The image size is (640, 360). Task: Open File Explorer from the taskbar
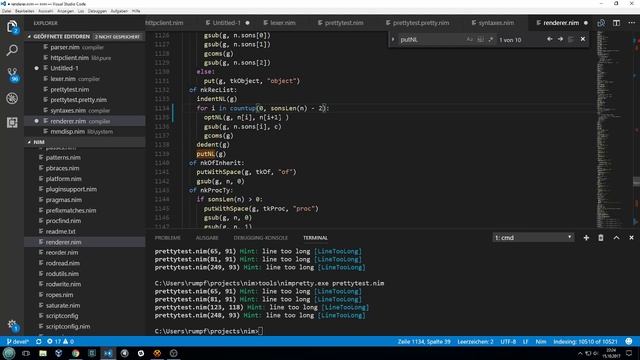(43, 353)
